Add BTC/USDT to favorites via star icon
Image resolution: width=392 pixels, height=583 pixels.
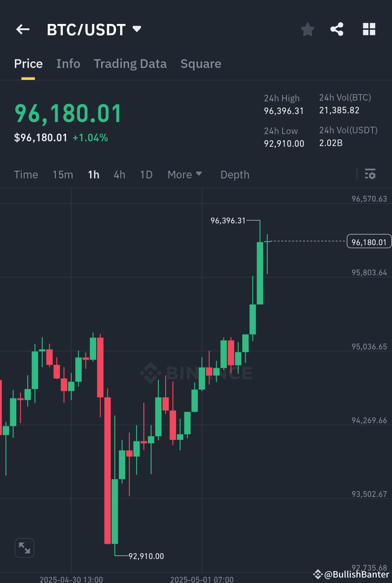(307, 29)
